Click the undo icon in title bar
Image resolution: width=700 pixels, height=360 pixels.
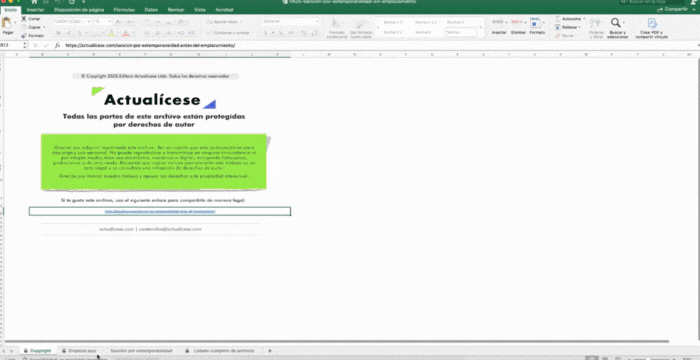click(x=58, y=2)
